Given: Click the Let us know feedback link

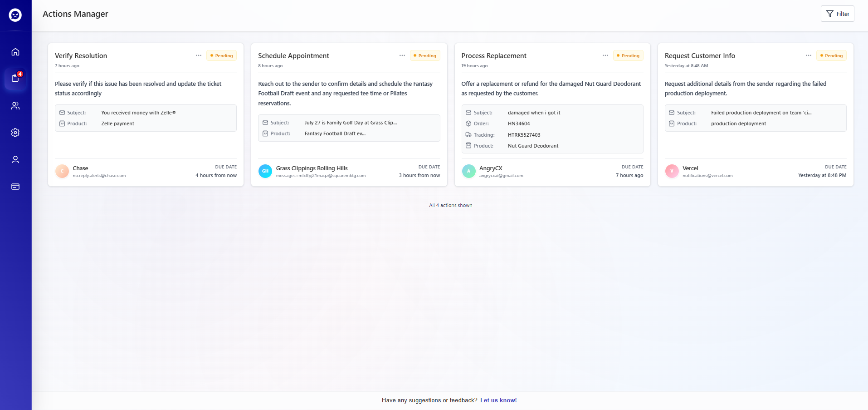Looking at the screenshot, I should pyautogui.click(x=498, y=400).
